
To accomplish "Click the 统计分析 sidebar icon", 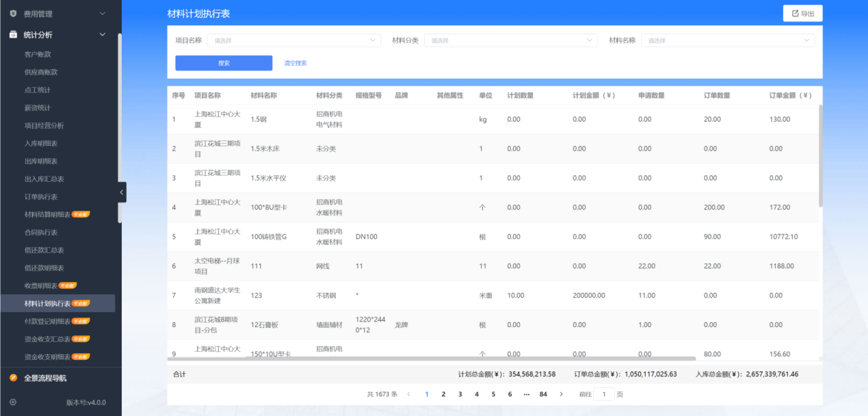I will click(x=12, y=34).
